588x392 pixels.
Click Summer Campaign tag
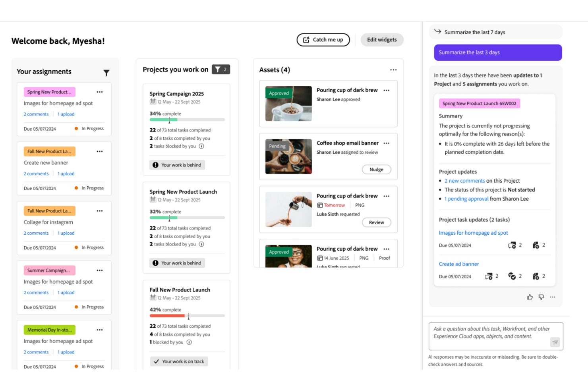49,270
